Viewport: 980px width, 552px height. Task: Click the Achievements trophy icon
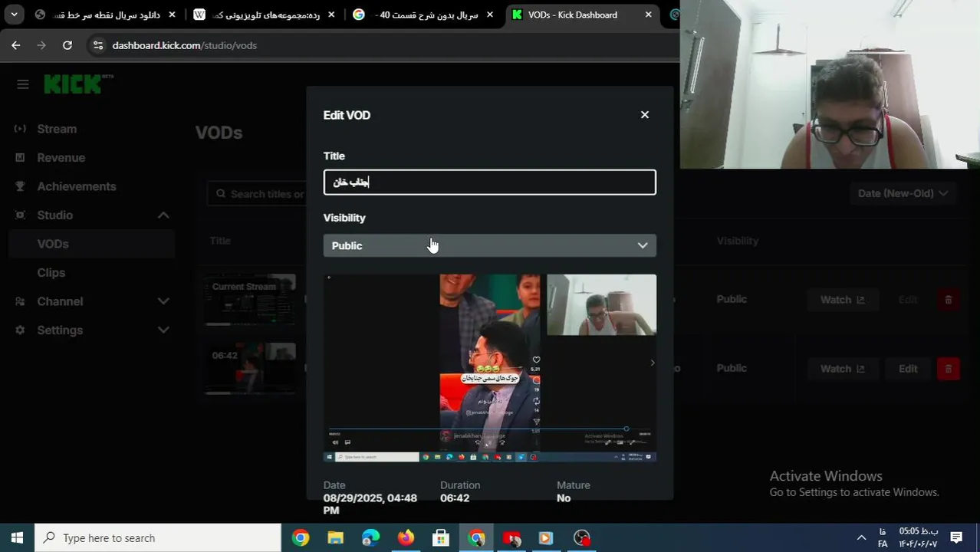20,186
